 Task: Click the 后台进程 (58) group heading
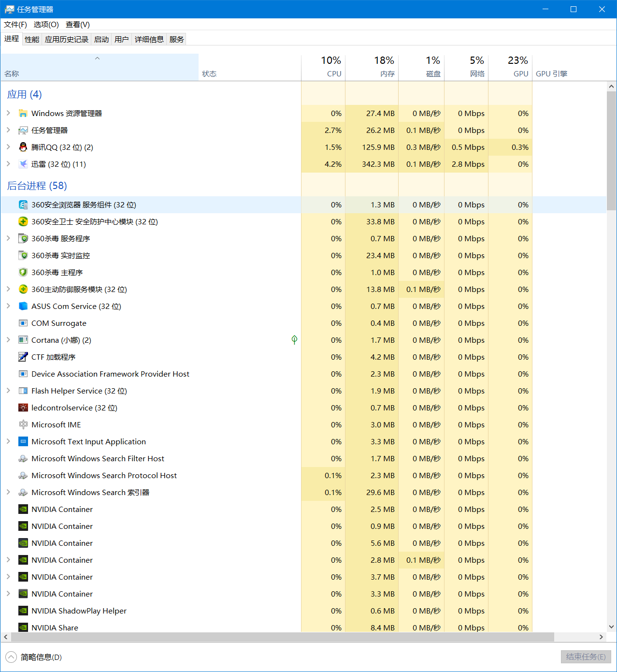[x=37, y=186]
